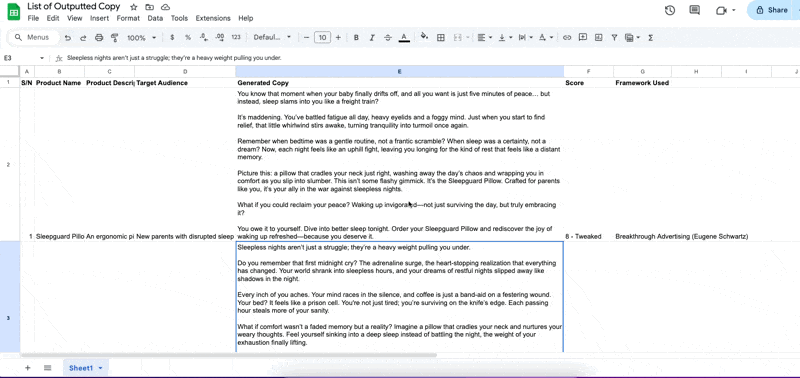The height and width of the screenshot is (378, 800).
Task: Select the 'Framework Used' header cell
Action: coord(642,83)
